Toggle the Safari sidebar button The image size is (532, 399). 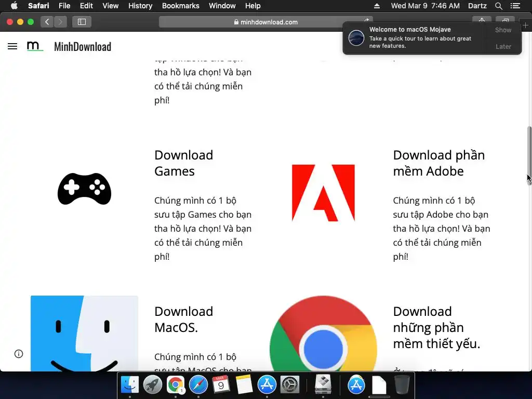82,22
